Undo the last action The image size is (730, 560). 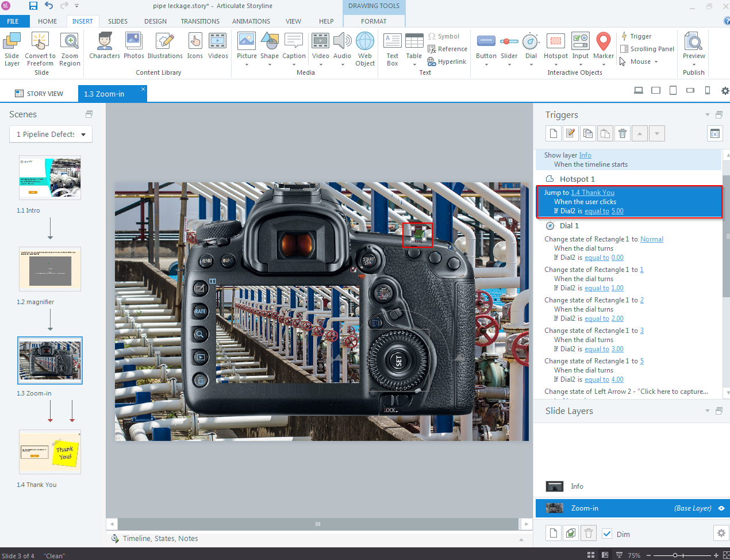click(49, 6)
